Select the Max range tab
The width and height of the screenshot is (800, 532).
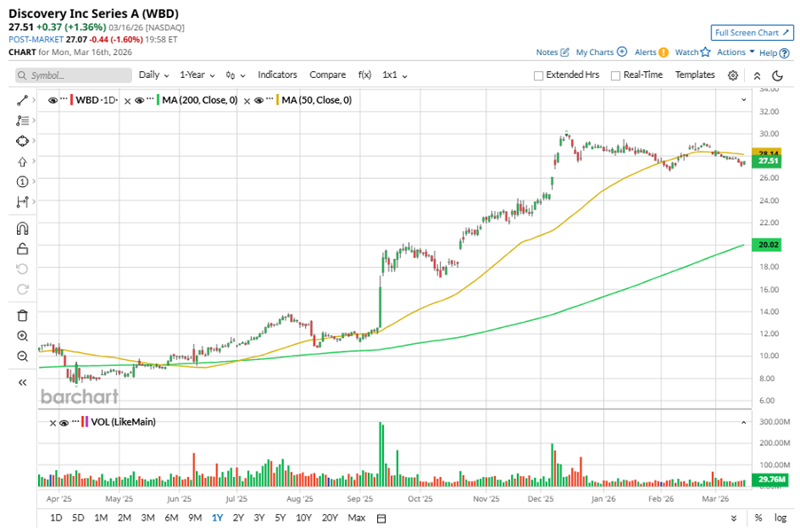coord(357,518)
